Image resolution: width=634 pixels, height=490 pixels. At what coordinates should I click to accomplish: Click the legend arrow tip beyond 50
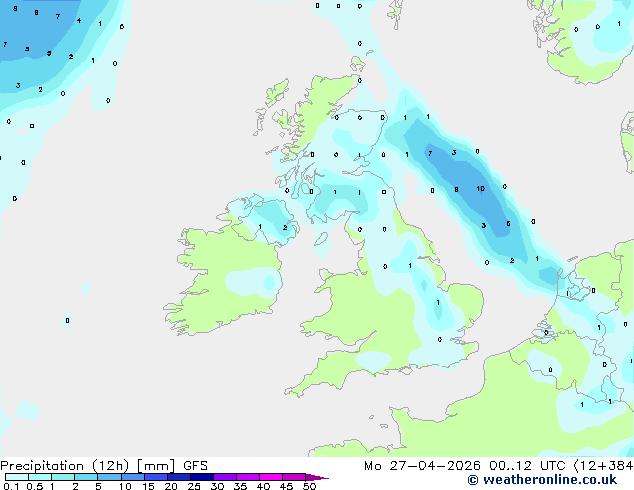point(317,477)
